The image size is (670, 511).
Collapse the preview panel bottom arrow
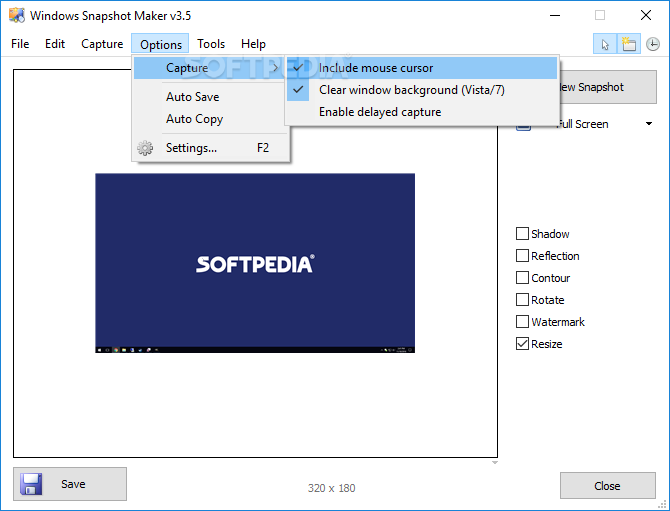(x=494, y=463)
